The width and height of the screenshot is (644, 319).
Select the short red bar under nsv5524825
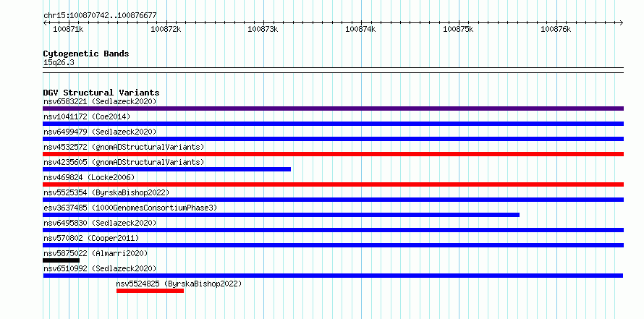pos(150,291)
